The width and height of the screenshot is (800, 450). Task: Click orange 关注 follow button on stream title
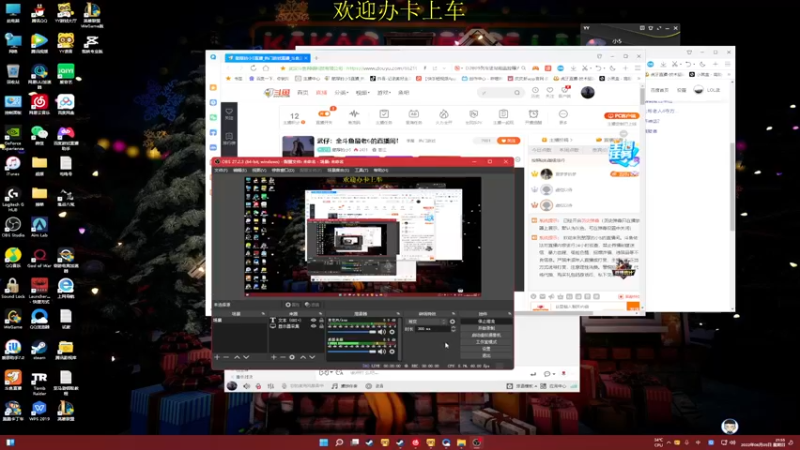point(509,140)
